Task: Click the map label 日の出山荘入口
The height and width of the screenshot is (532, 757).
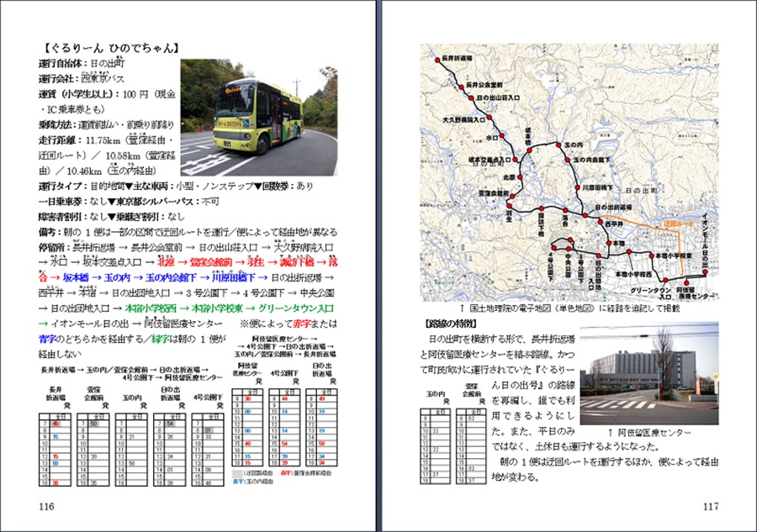Action: coord(498,97)
